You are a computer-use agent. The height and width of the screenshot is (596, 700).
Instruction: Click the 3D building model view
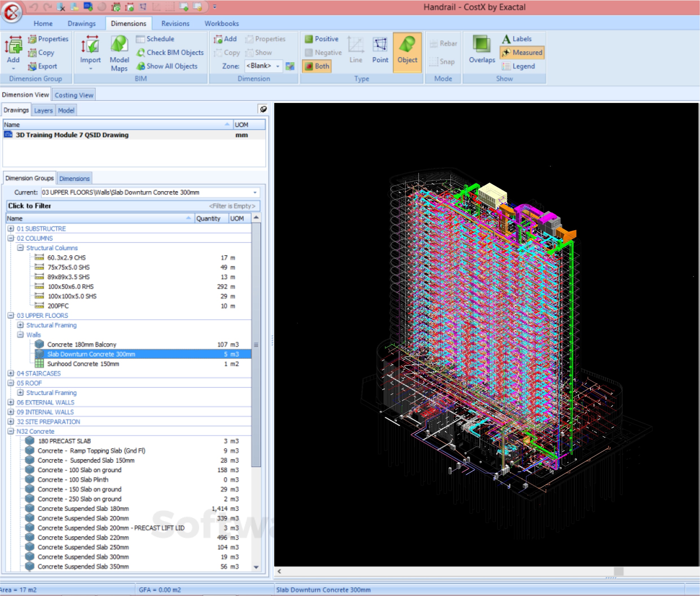[487, 334]
